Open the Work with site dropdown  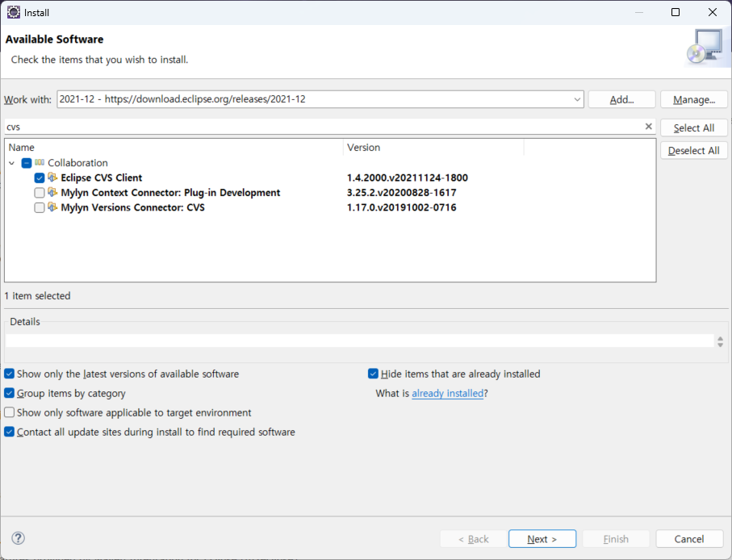coord(577,99)
